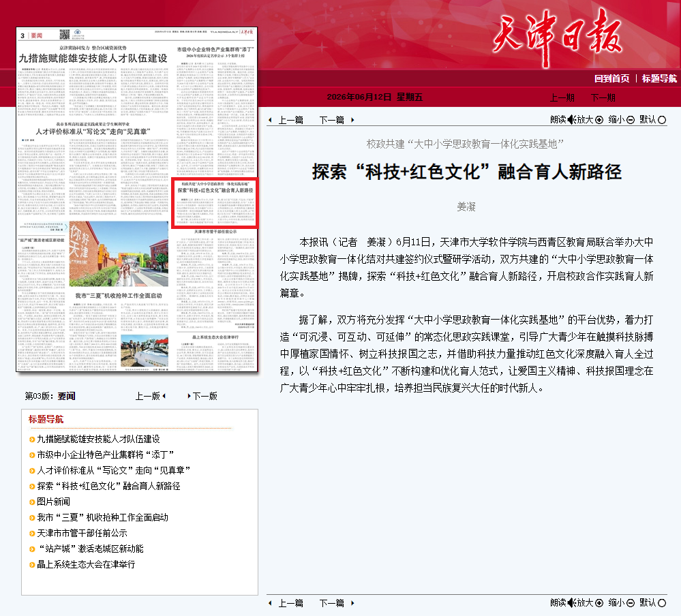Click the page label 第03版：要闻
Image resolution: width=681 pixels, height=616 pixels.
[50, 396]
